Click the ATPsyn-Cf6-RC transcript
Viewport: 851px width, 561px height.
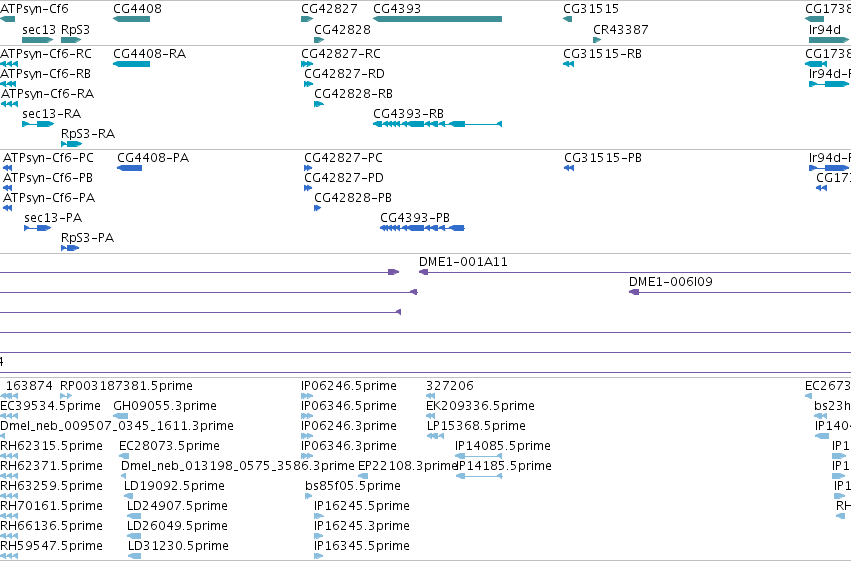point(9,64)
